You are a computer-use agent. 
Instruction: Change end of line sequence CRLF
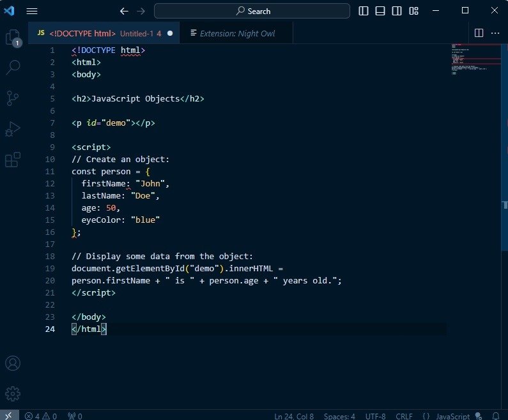pos(404,416)
